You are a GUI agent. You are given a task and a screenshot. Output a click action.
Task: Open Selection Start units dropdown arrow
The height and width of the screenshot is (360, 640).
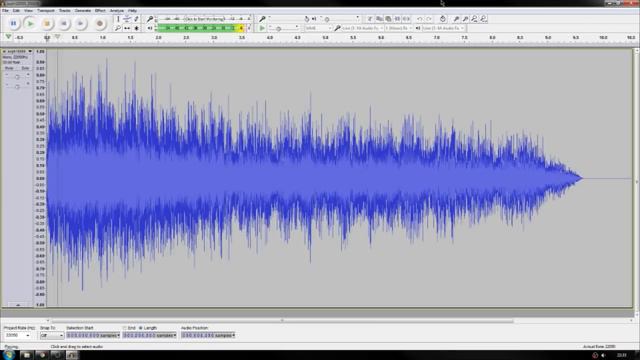(x=118, y=336)
